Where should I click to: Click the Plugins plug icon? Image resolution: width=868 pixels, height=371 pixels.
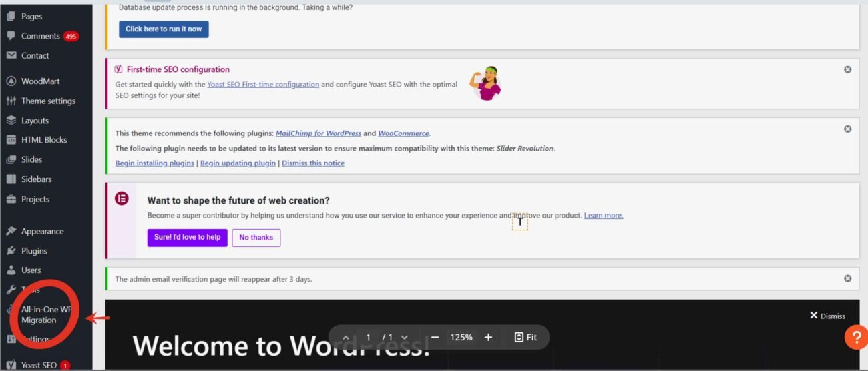tap(11, 251)
